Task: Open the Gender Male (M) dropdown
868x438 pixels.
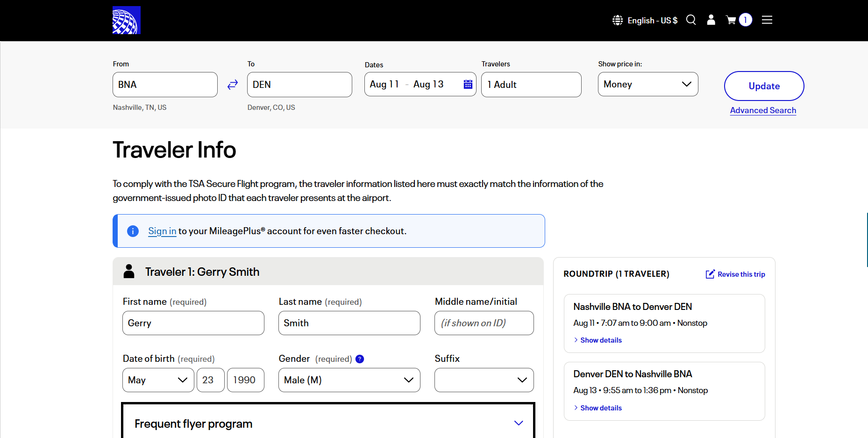Action: (x=349, y=380)
